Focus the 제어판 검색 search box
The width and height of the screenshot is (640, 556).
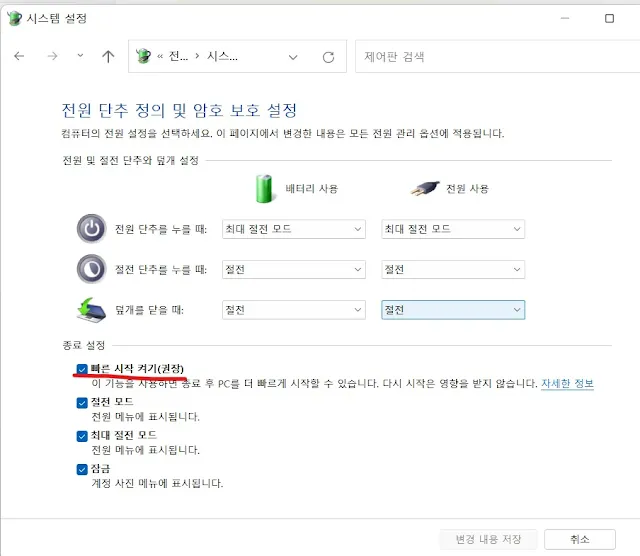pos(497,56)
